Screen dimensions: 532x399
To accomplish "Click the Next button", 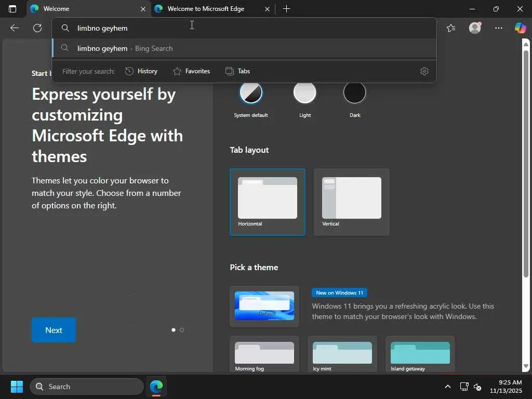I will (54, 330).
